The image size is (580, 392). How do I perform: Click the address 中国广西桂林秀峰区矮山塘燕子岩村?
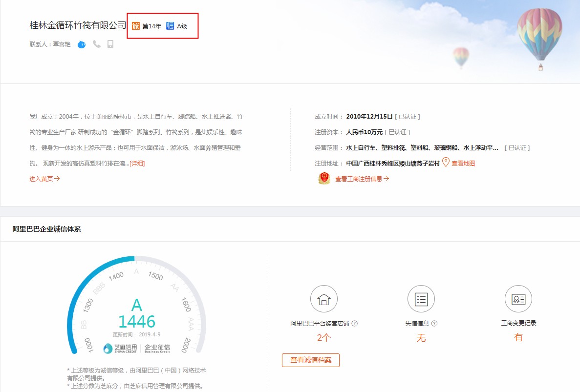pos(393,164)
